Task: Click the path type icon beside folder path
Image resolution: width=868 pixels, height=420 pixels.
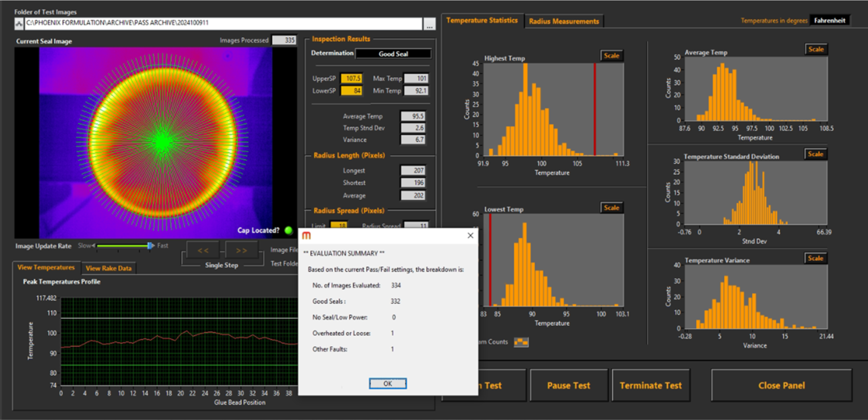Action: pos(19,24)
